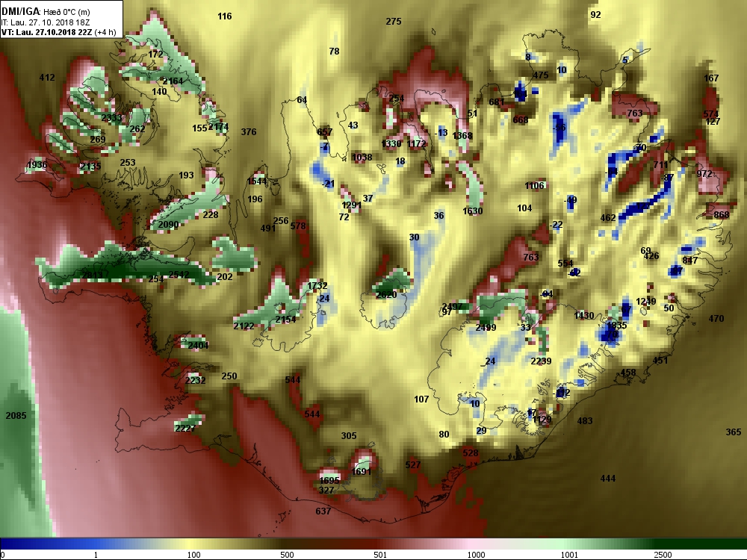Screen dimensions: 747x560
Task: Select the value 444 on the map
Action: tap(608, 478)
